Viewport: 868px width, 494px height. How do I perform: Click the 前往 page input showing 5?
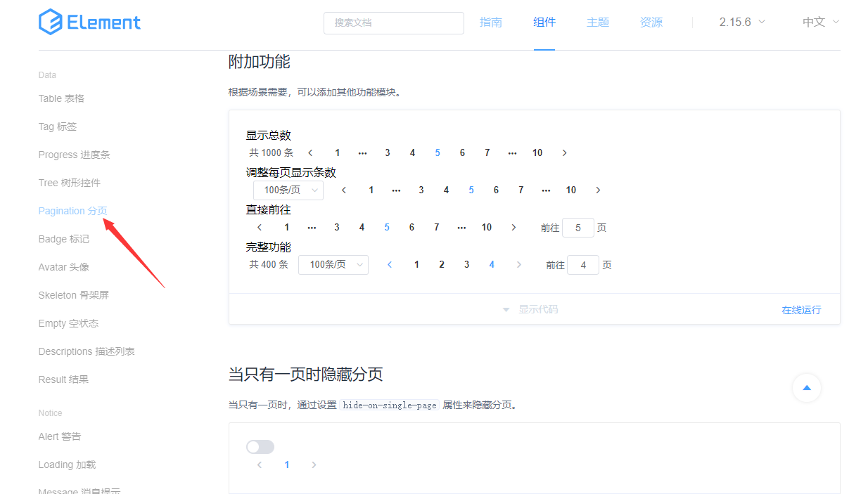578,228
